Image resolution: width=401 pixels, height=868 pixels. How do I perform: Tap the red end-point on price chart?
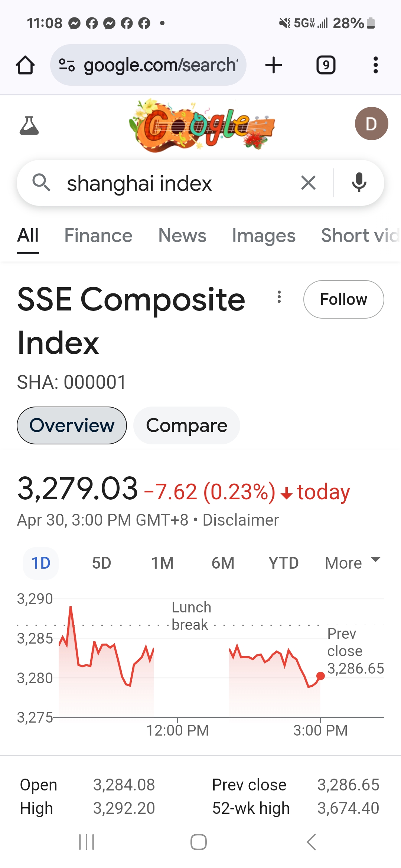click(x=320, y=676)
